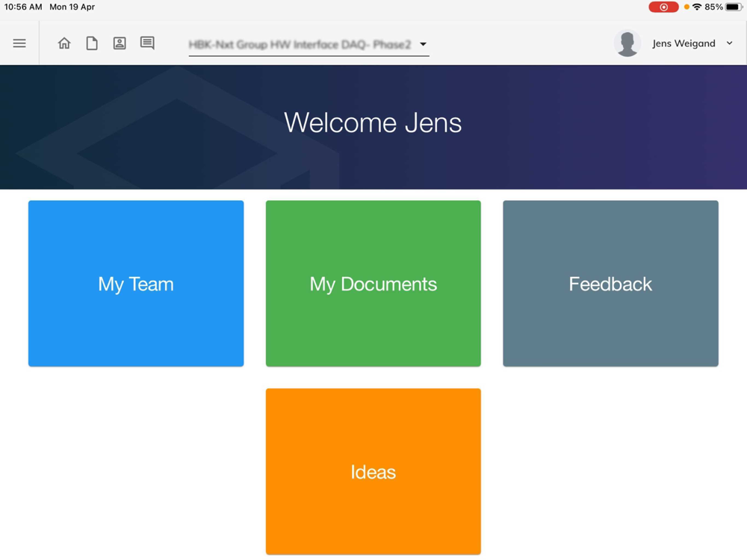Click the Jens Weigand user name
This screenshot has width=747, height=560.
[684, 43]
